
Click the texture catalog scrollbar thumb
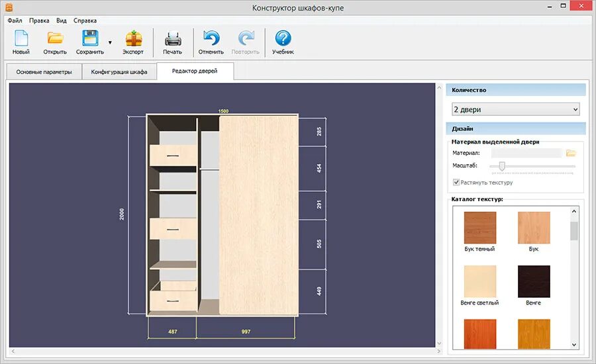click(574, 231)
